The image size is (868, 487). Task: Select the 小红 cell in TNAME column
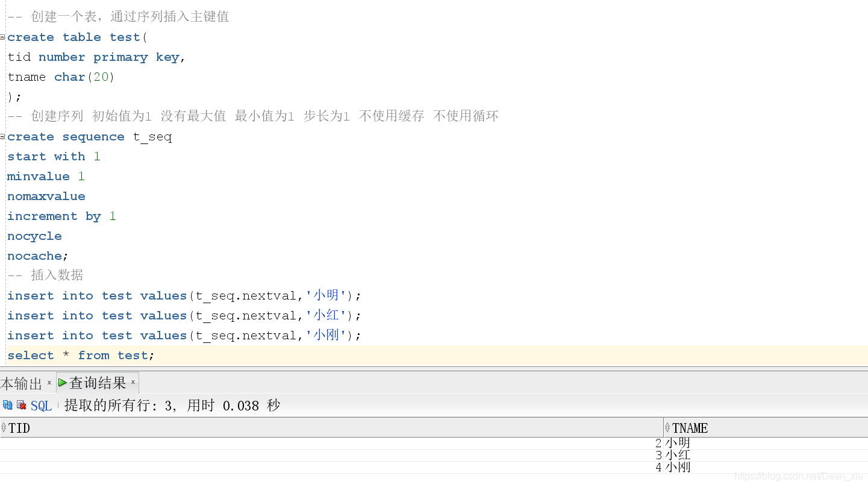pos(766,455)
